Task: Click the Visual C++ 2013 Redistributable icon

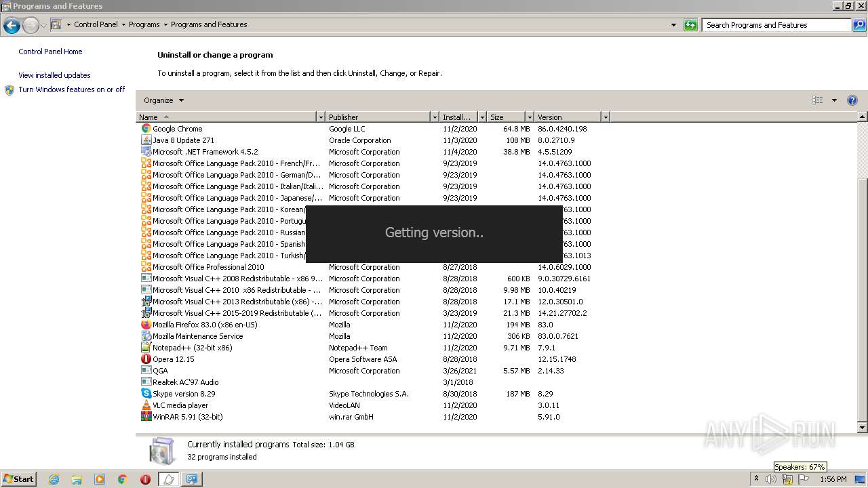Action: tap(146, 302)
